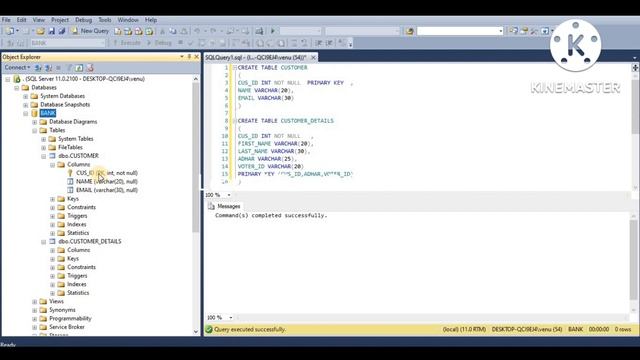The image size is (640, 360).
Task: Expand the System Databases node
Action: pyautogui.click(x=26, y=96)
